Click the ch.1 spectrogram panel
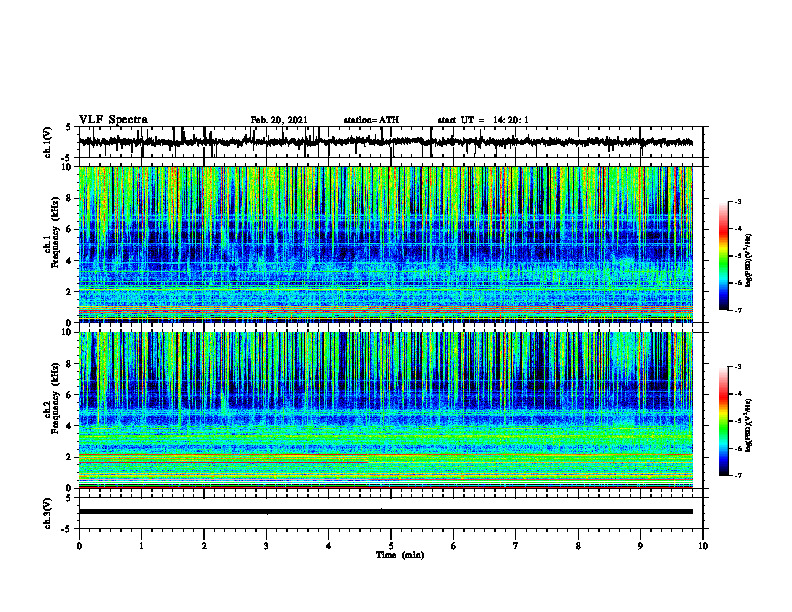 coord(385,244)
